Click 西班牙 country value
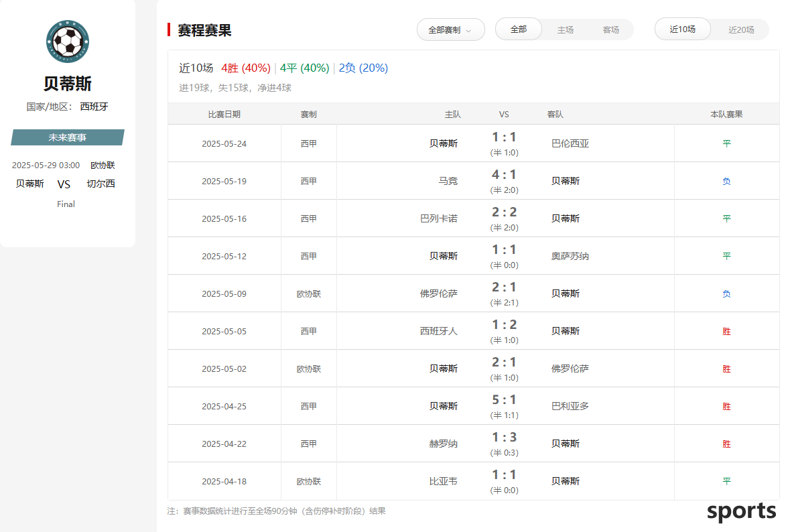 [94, 107]
